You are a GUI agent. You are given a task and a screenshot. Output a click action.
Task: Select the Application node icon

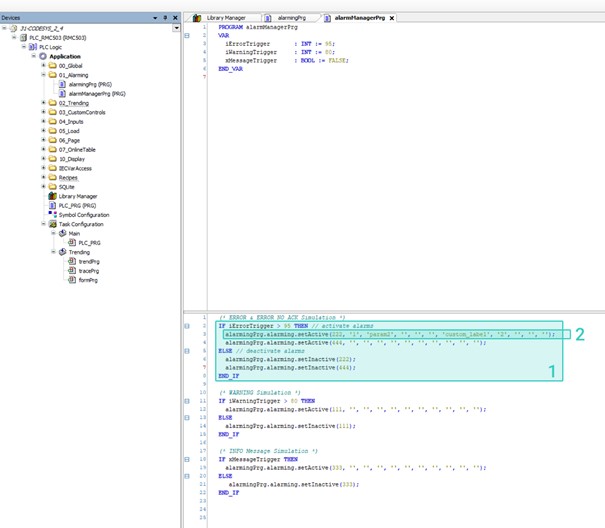[x=43, y=57]
